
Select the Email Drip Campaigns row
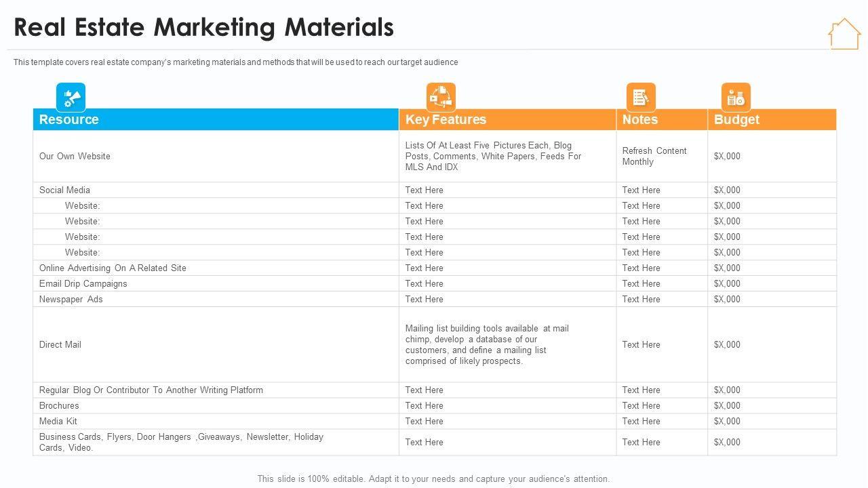(83, 283)
